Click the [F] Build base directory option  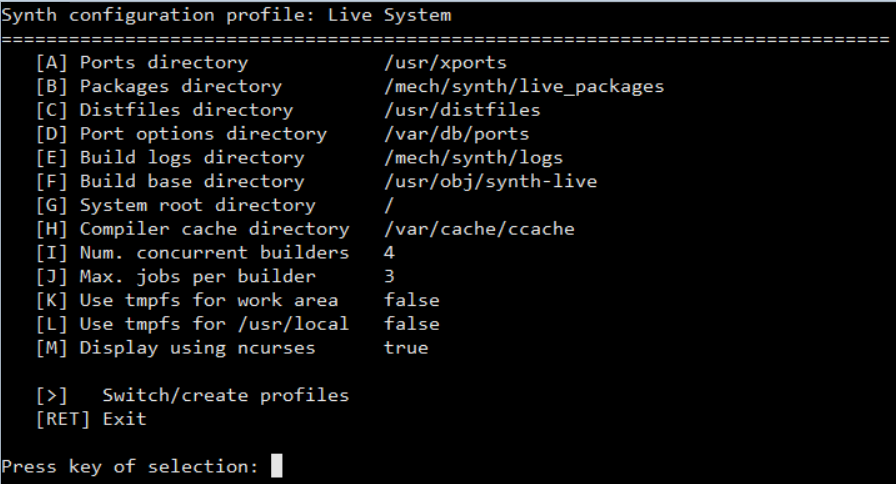tap(169, 182)
